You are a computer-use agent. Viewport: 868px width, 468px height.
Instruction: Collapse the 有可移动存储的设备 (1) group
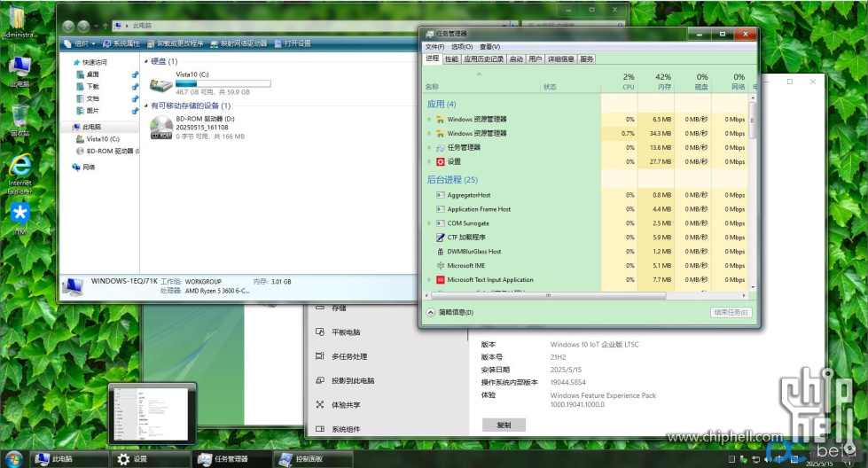tap(146, 105)
